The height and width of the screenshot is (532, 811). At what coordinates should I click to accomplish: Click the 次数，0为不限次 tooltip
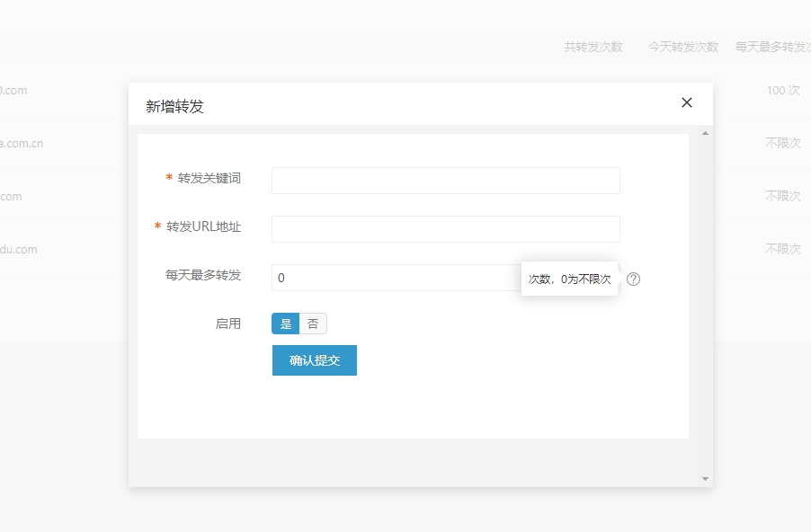point(569,279)
